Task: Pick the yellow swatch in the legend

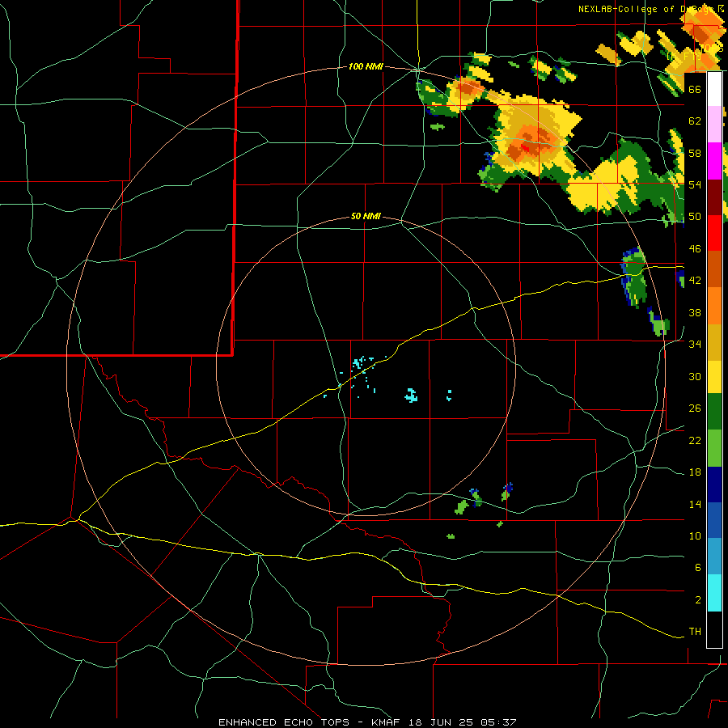Action: (x=714, y=377)
